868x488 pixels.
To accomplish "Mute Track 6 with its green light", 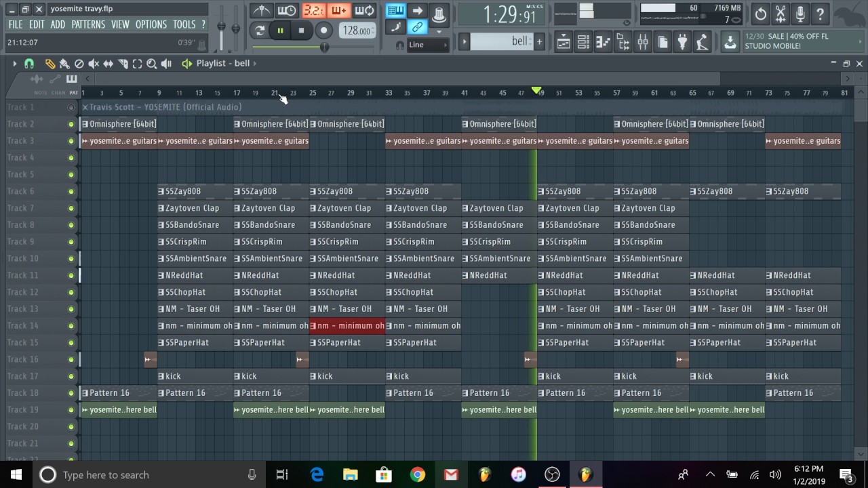I will tap(71, 191).
